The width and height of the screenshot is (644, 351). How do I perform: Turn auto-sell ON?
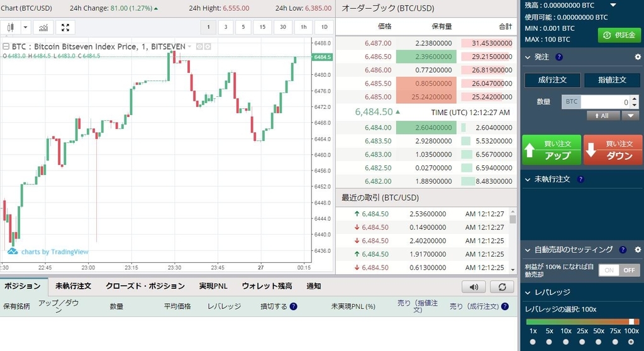pos(609,270)
